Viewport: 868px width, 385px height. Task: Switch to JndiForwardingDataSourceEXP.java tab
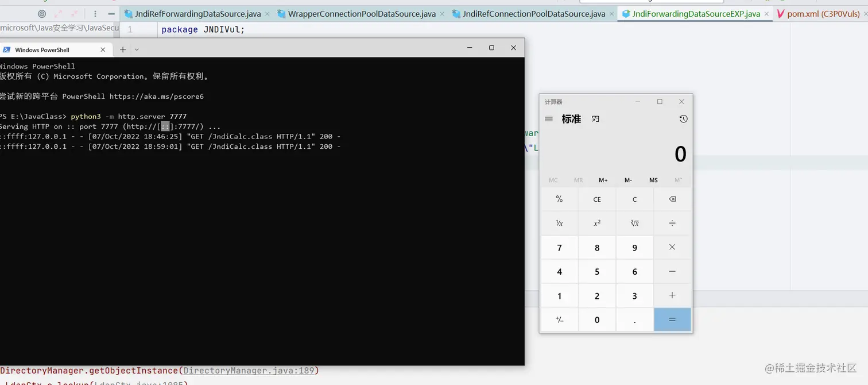(x=696, y=14)
